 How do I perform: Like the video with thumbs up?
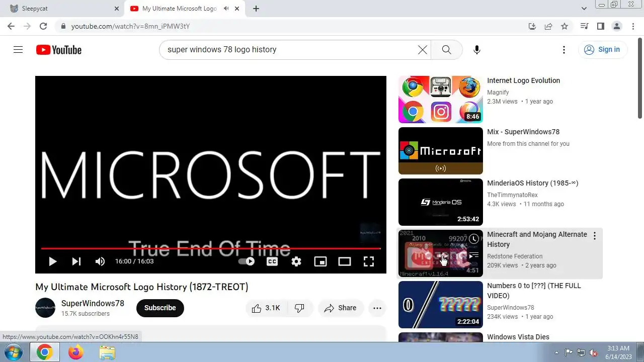coord(266,308)
